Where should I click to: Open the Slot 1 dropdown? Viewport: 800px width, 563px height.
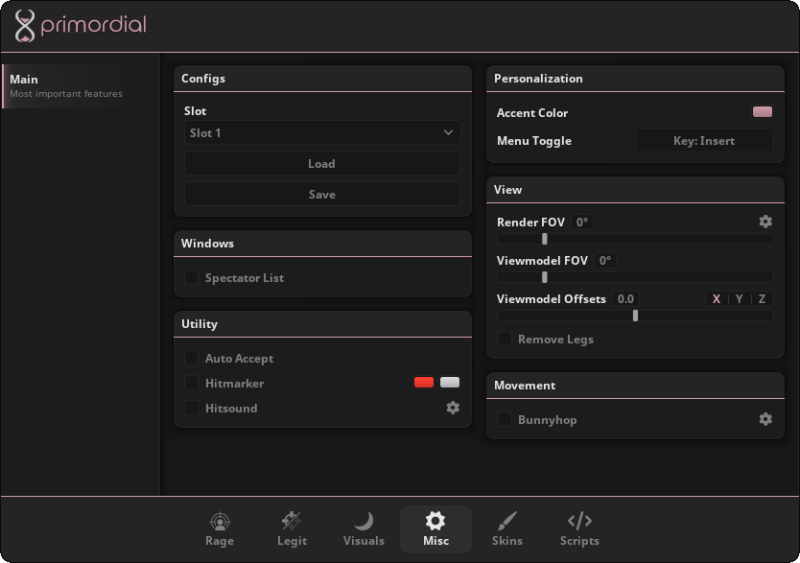(x=322, y=133)
